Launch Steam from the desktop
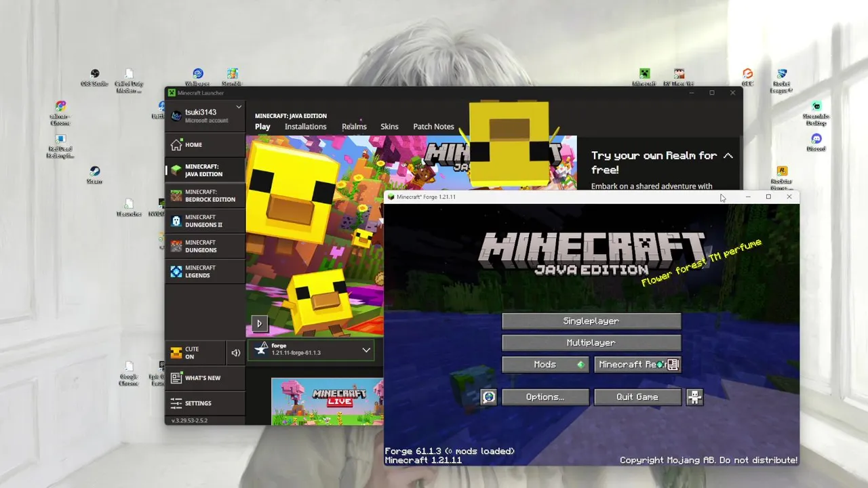868x488 pixels. [x=94, y=175]
